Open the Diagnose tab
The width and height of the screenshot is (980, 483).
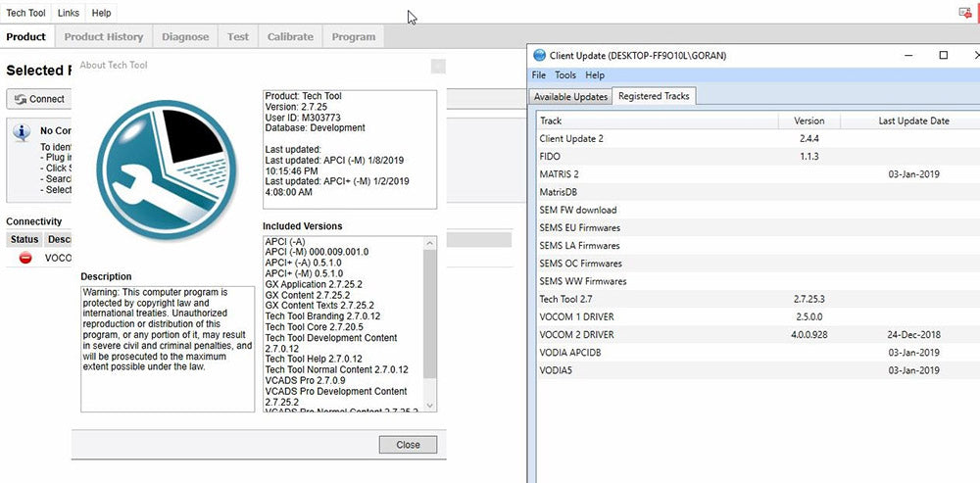185,36
